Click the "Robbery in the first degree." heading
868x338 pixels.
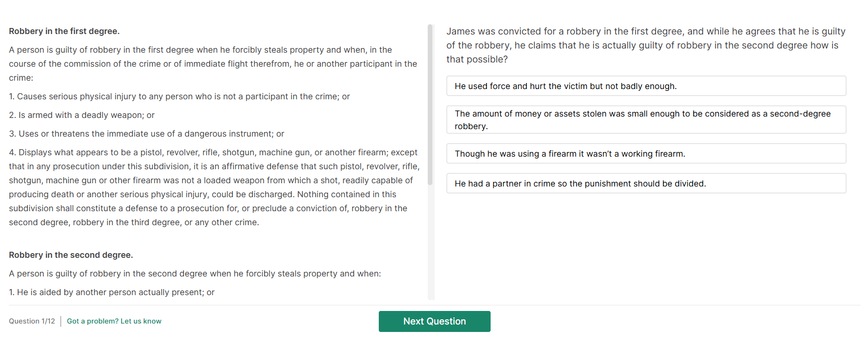(64, 31)
